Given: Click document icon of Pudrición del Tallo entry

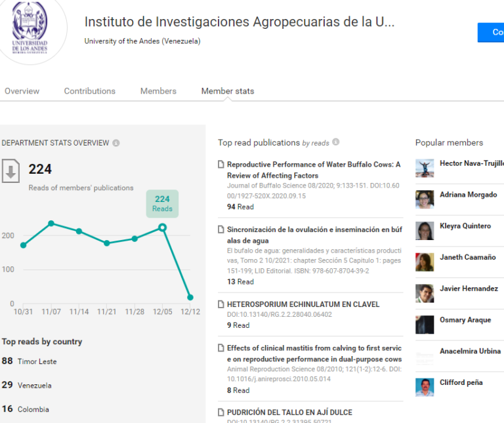Looking at the screenshot, I should click(x=220, y=412).
